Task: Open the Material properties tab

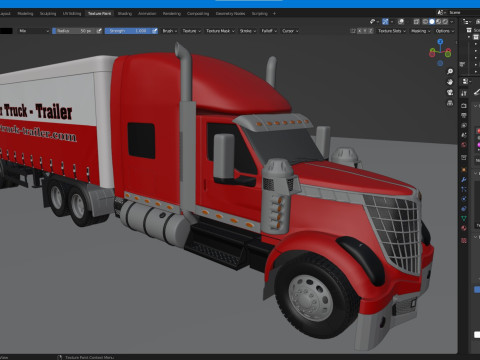Action: (464, 228)
